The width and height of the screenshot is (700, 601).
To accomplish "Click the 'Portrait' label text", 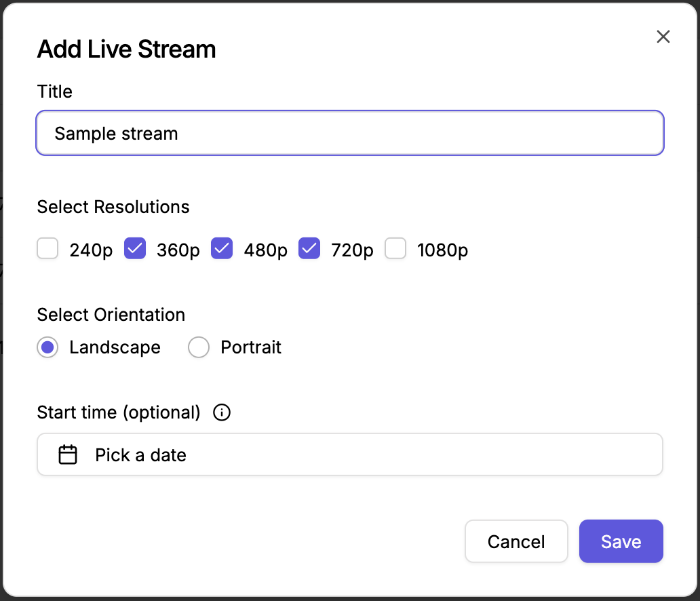I will click(250, 348).
